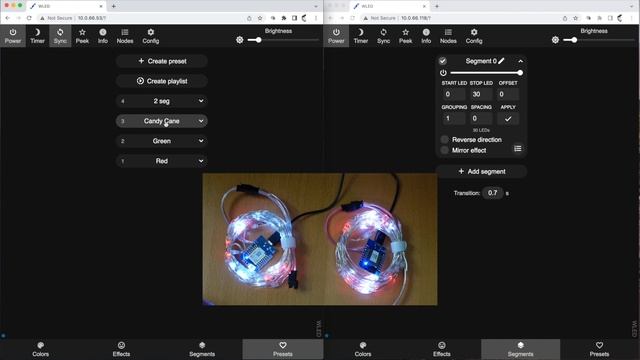The image size is (640, 360).
Task: Adjust right window Brightness slider
Action: [599, 40]
